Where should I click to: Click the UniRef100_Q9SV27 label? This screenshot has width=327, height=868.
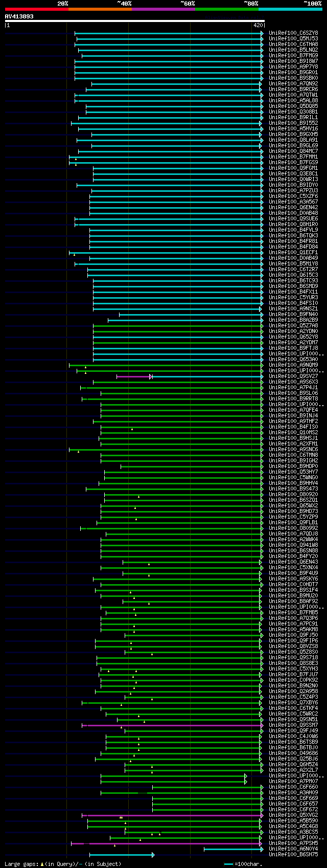click(x=293, y=376)
